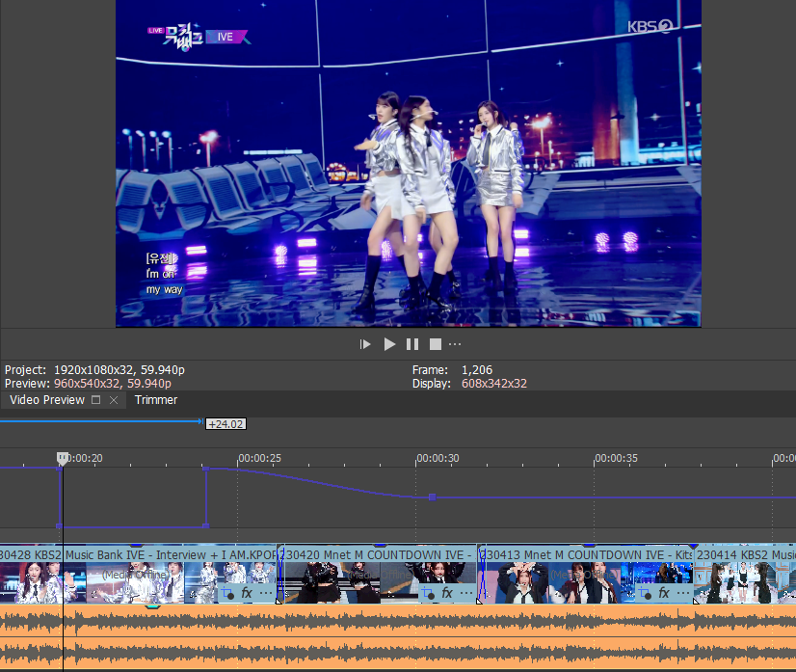Viewport: 796px width, 672px height.
Task: Click the Preview 960x540x32, 59.940p value
Action: click(112, 384)
